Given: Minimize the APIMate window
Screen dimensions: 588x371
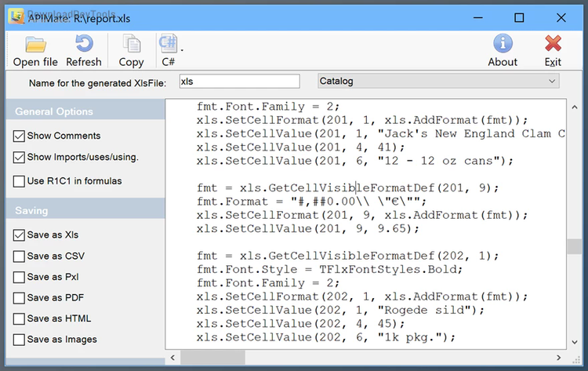Looking at the screenshot, I should point(478,17).
